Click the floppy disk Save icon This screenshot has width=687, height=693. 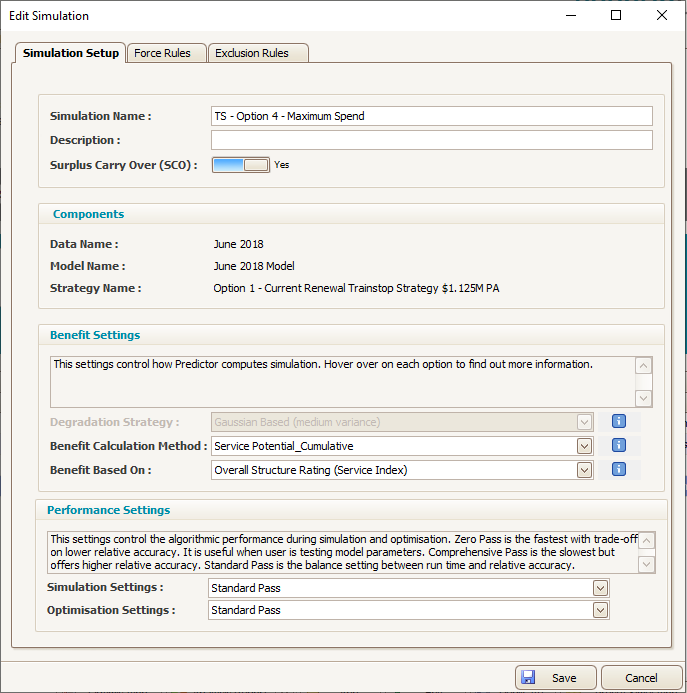528,677
